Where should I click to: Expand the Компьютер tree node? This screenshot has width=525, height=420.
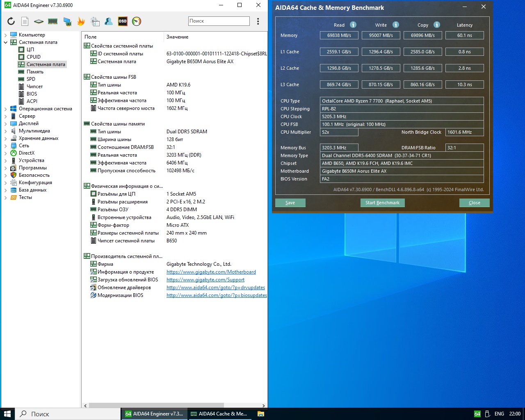(5, 35)
